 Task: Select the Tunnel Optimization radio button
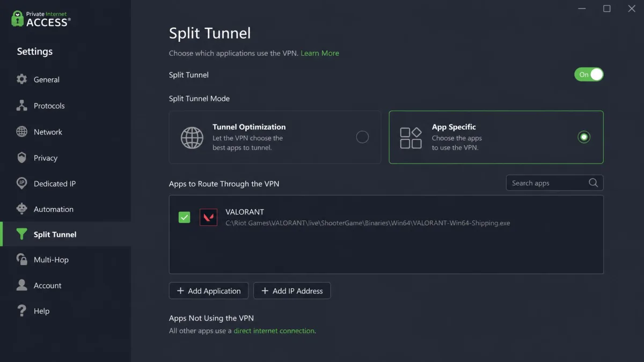click(x=362, y=137)
